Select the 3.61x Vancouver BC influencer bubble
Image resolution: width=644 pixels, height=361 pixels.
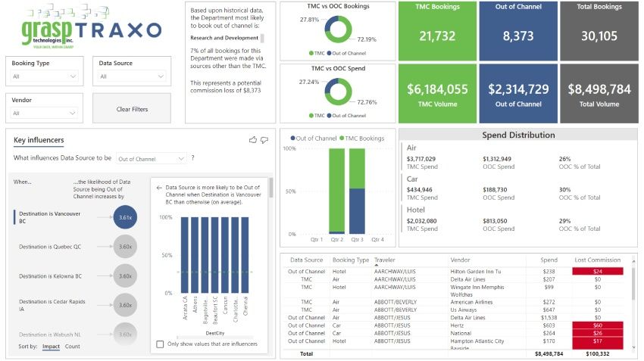coord(125,217)
